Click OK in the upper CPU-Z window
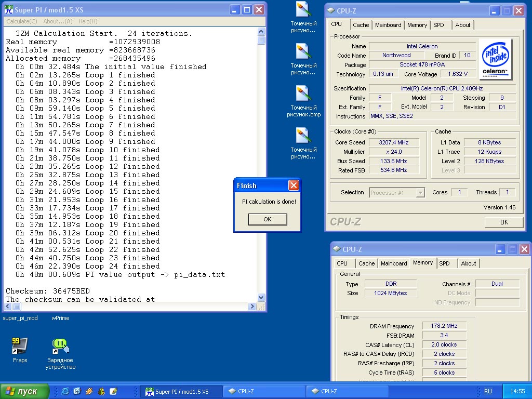 [504, 222]
